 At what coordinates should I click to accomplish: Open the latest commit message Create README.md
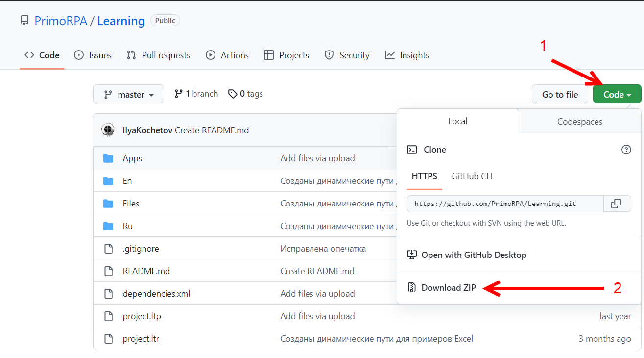point(212,130)
